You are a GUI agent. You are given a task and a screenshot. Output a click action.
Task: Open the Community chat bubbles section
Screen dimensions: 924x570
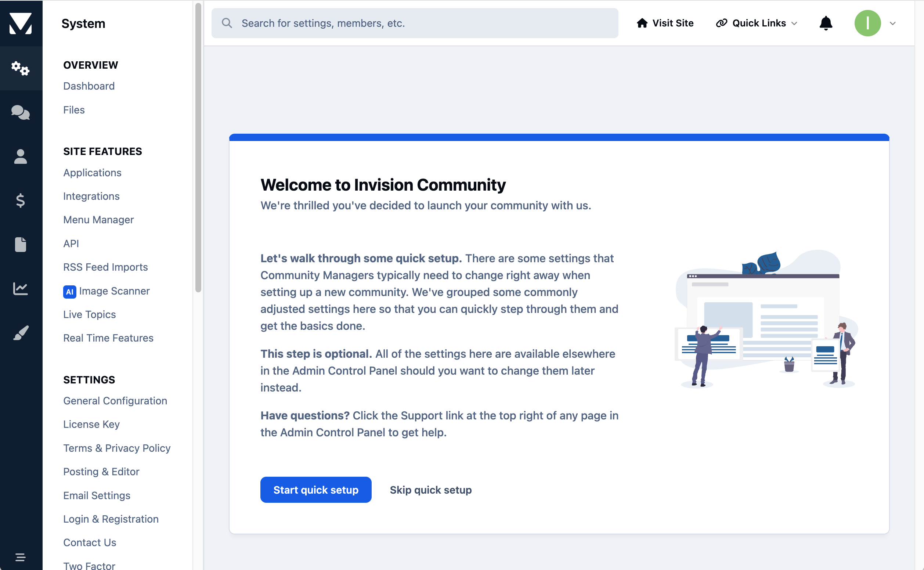tap(21, 112)
